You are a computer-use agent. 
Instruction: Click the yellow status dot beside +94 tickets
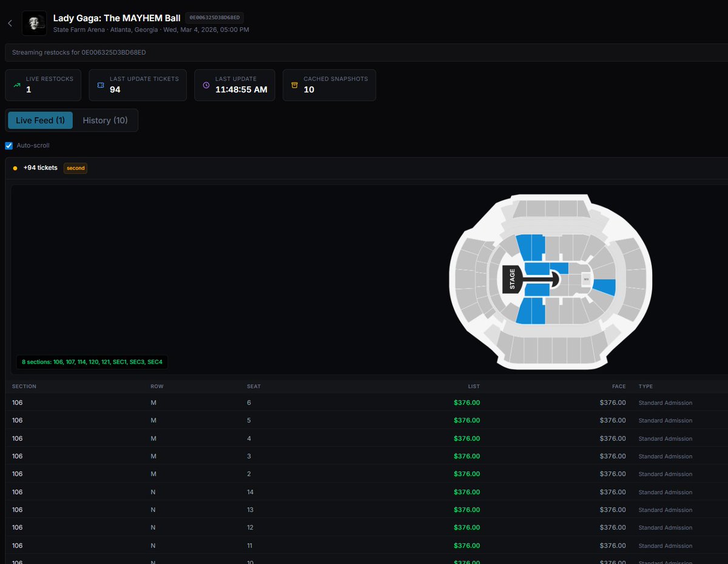coord(15,168)
